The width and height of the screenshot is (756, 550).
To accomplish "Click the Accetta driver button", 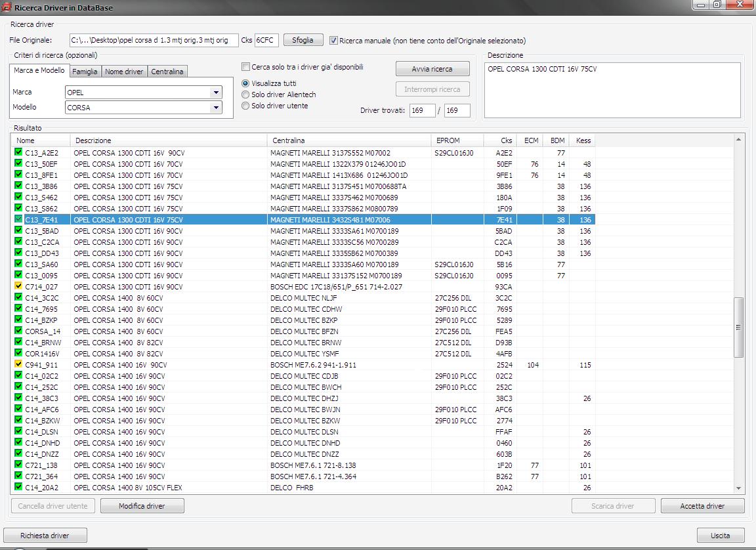I will [x=702, y=506].
